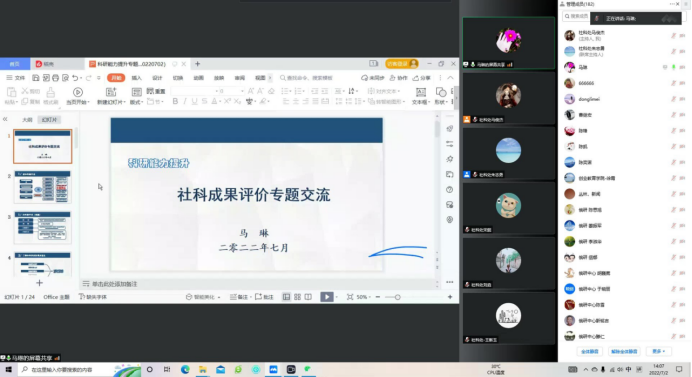The height and width of the screenshot is (377, 692).
Task: Click the font color A button
Action: (x=214, y=102)
